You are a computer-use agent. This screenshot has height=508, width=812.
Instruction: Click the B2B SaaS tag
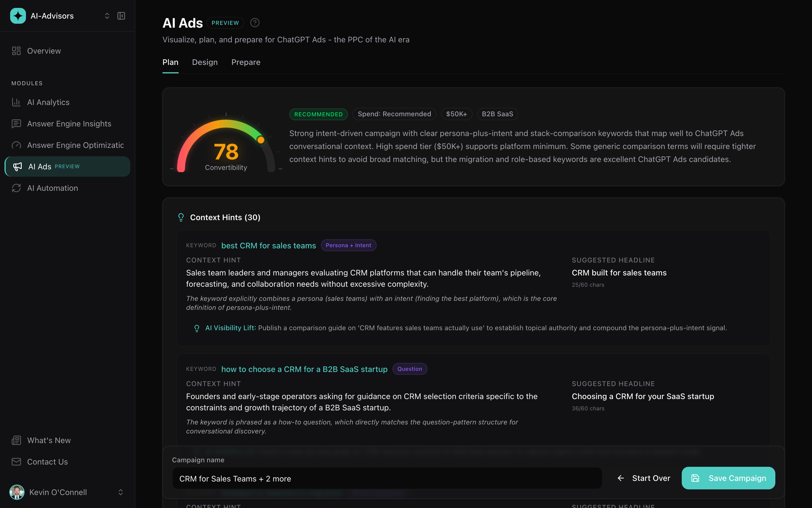tap(497, 114)
